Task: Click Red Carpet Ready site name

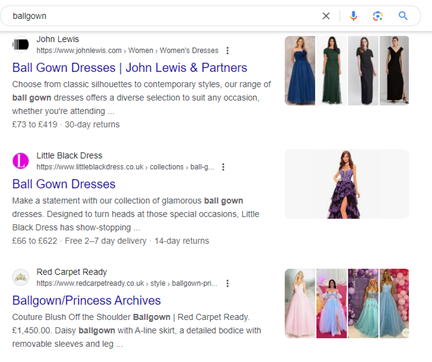Action: coord(72,272)
